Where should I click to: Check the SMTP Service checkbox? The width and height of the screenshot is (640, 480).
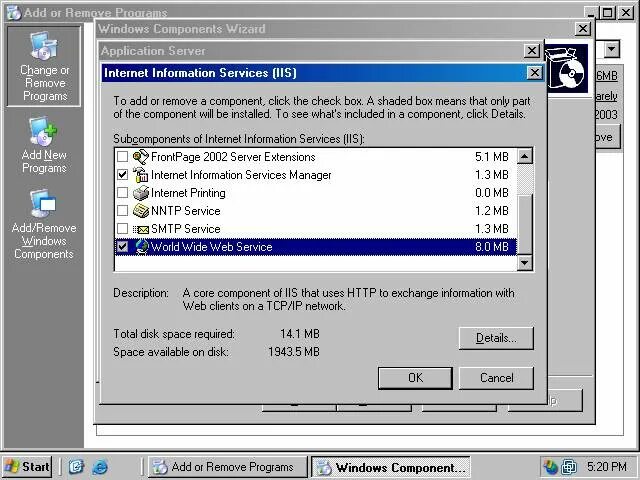(x=122, y=229)
